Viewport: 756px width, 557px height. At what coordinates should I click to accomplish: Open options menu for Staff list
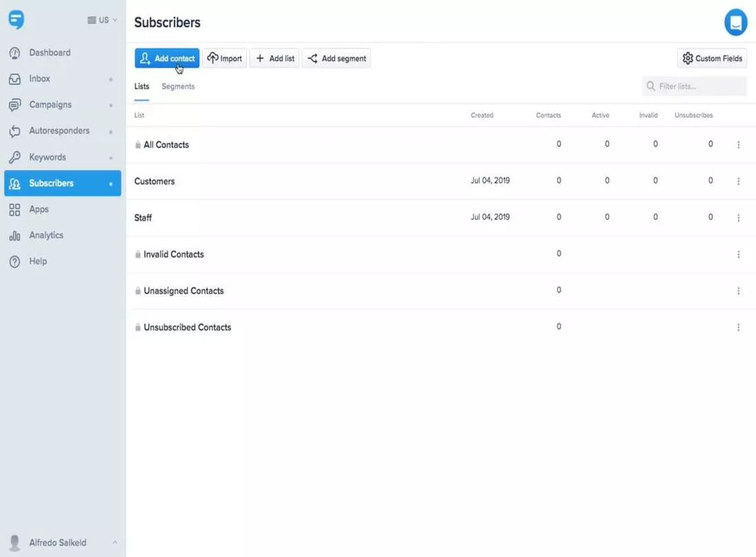click(x=738, y=218)
